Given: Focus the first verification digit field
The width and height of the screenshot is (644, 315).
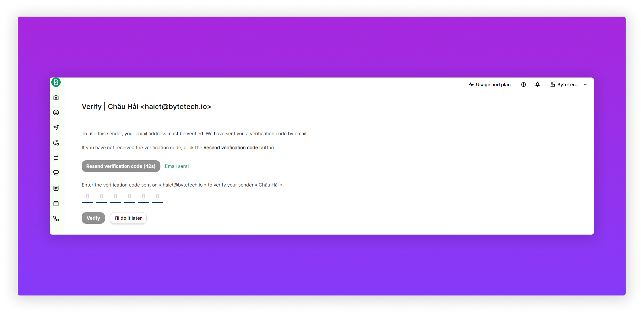Looking at the screenshot, I should (87, 197).
